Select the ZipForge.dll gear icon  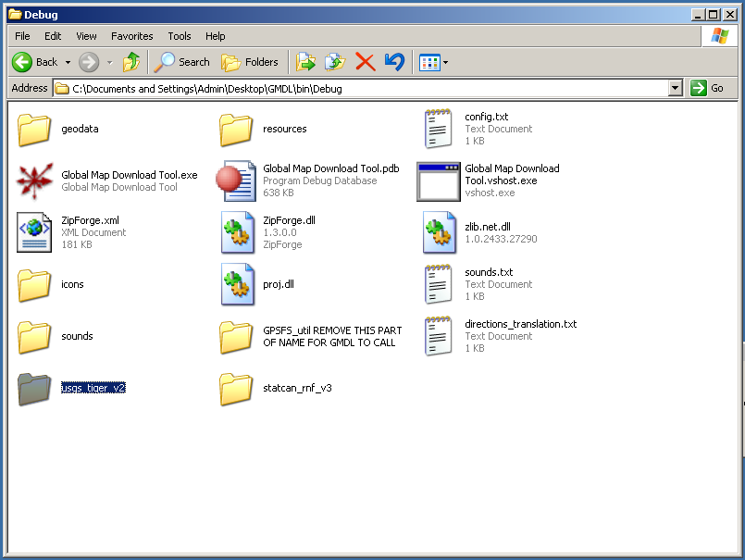click(238, 232)
